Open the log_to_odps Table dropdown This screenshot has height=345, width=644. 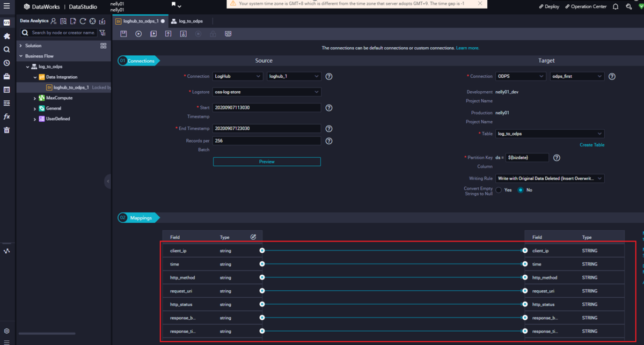[550, 134]
